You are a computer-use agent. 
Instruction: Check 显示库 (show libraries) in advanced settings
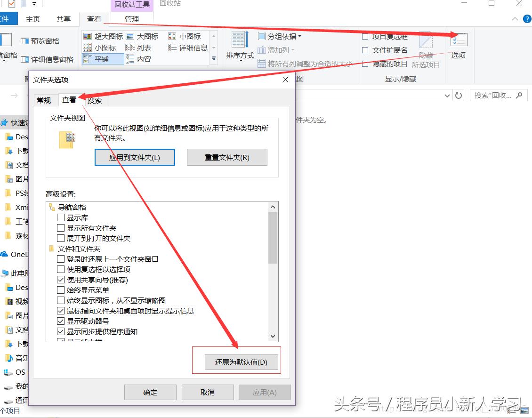coord(61,217)
